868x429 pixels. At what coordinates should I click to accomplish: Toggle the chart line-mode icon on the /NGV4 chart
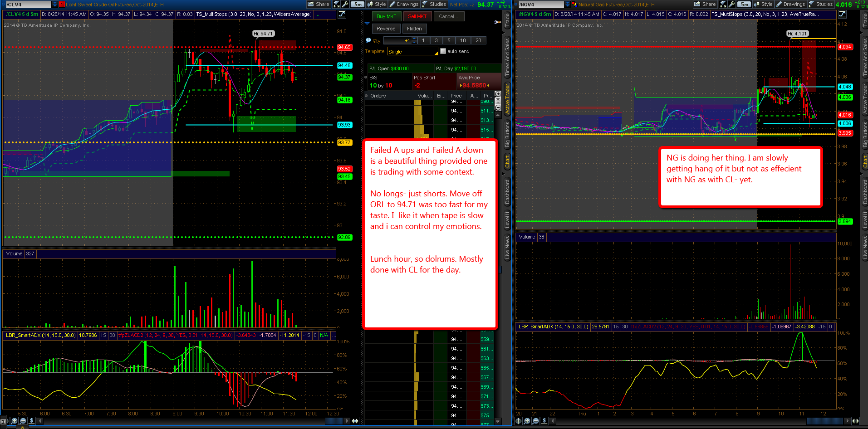[843, 14]
